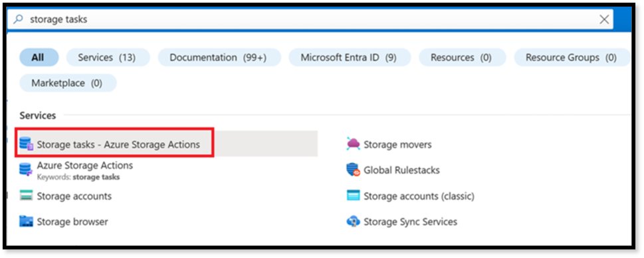Open the Storage Sync Services result

pos(410,222)
